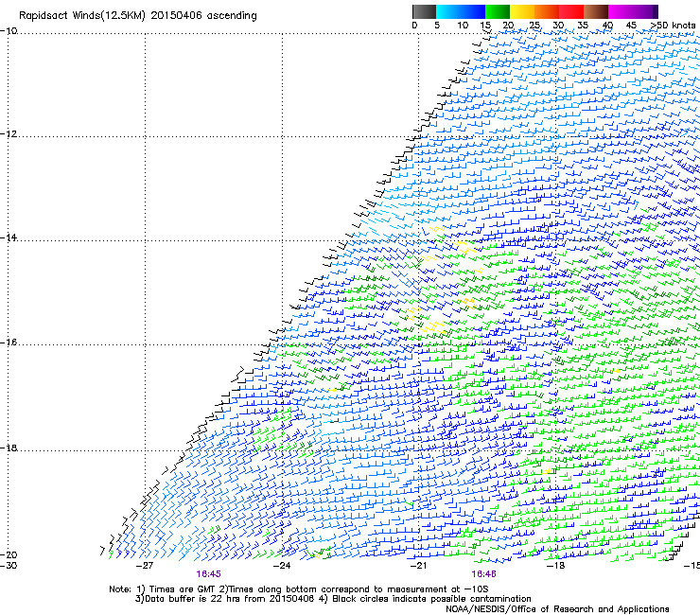Screen dimensions: 700x615
Task: Click the '-20' latitude axis label
Action: point(9,554)
